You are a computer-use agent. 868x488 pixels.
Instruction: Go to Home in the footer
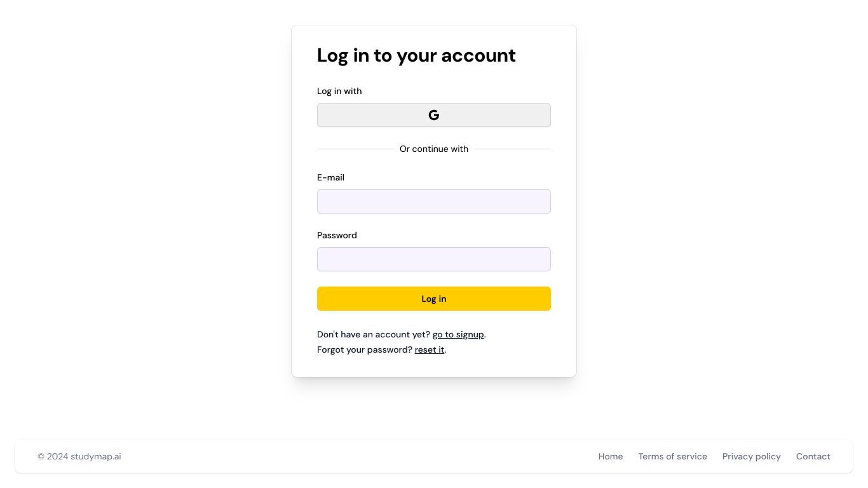point(611,456)
